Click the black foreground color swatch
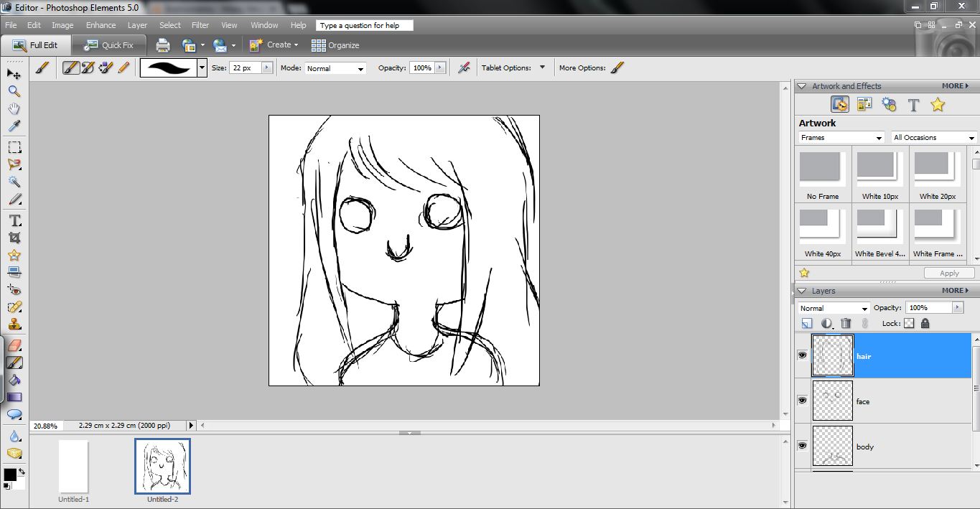 (10, 475)
